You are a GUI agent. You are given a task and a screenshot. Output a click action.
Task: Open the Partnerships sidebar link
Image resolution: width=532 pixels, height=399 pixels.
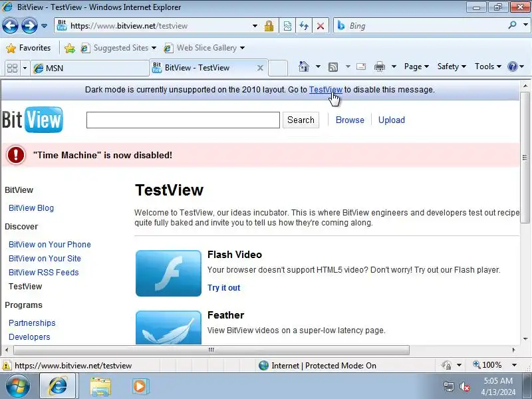[32, 323]
